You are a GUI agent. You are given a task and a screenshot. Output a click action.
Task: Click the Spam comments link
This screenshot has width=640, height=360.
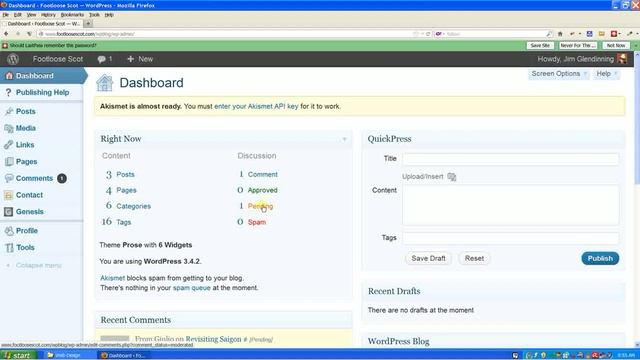pos(257,222)
